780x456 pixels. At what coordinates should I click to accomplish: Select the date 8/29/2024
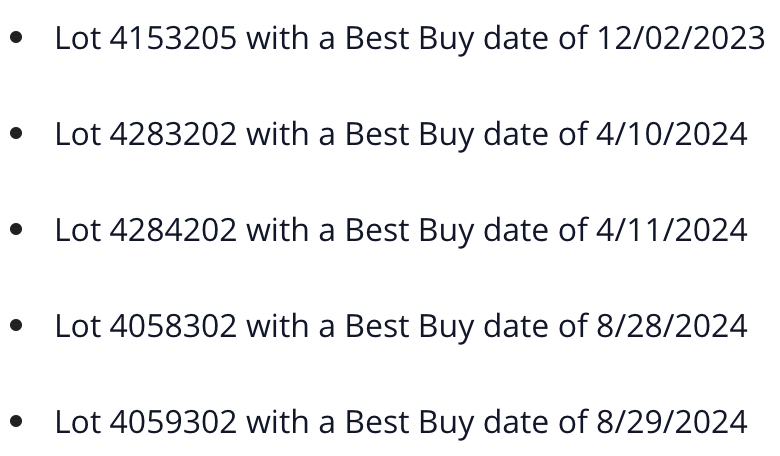[672, 422]
